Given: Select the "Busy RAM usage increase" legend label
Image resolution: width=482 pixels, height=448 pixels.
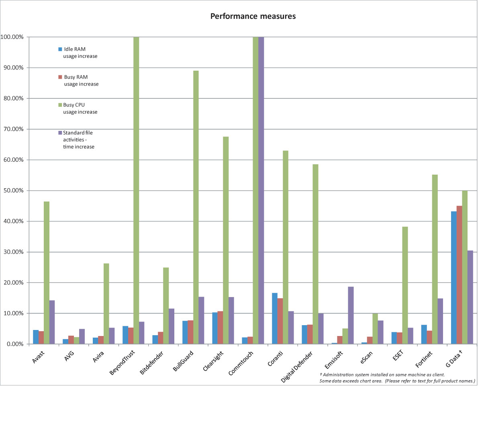Looking at the screenshot, I should [x=81, y=80].
